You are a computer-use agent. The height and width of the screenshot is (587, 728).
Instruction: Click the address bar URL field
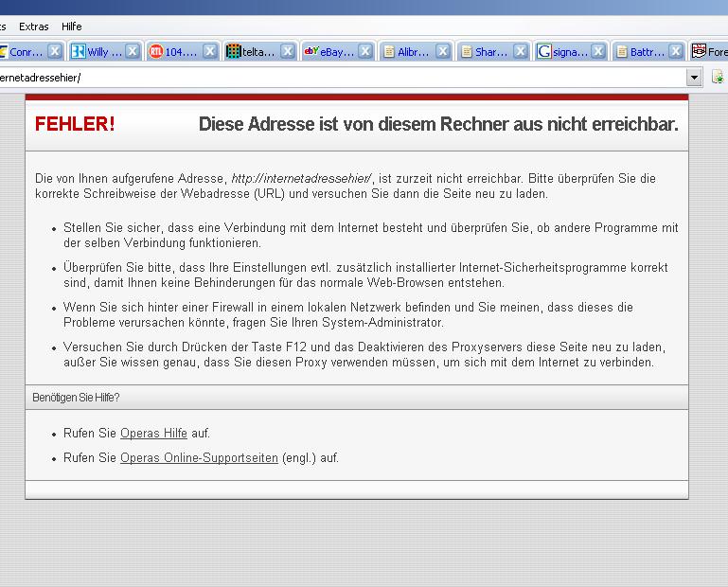point(341,78)
